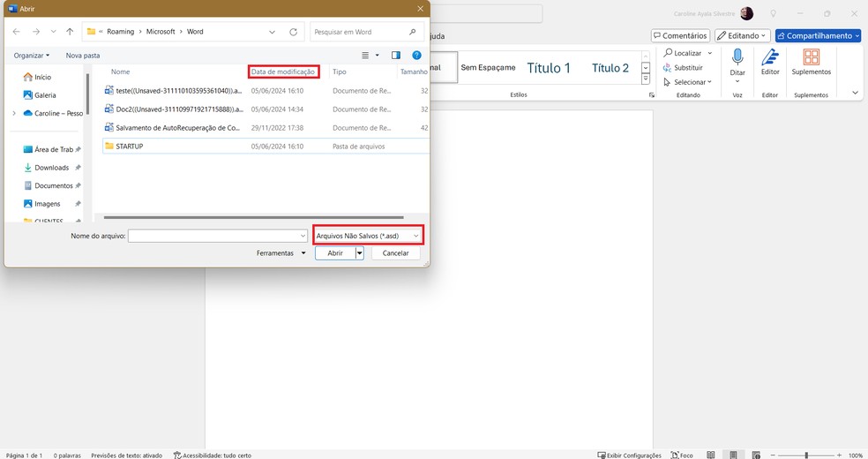Expand the address bar path history dropdown
Image resolution: width=868 pixels, height=459 pixels.
pyautogui.click(x=272, y=32)
